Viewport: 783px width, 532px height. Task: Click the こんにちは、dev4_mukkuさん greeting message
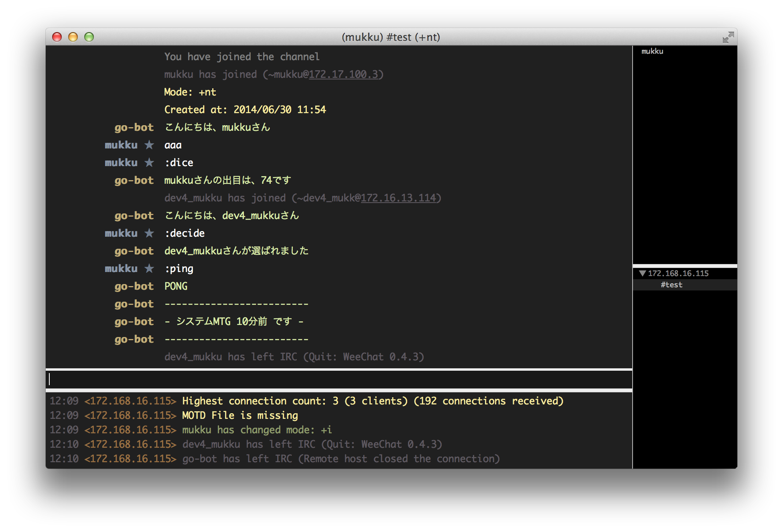click(x=231, y=215)
